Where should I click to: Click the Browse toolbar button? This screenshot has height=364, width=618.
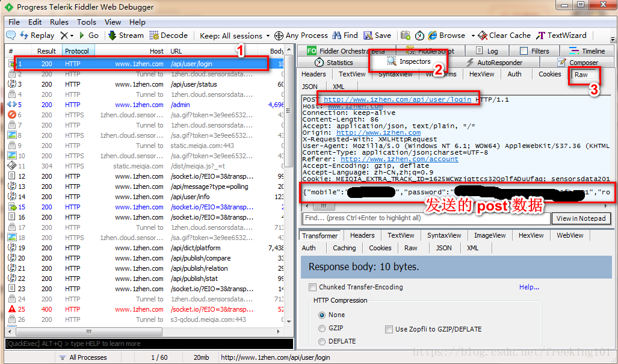447,35
